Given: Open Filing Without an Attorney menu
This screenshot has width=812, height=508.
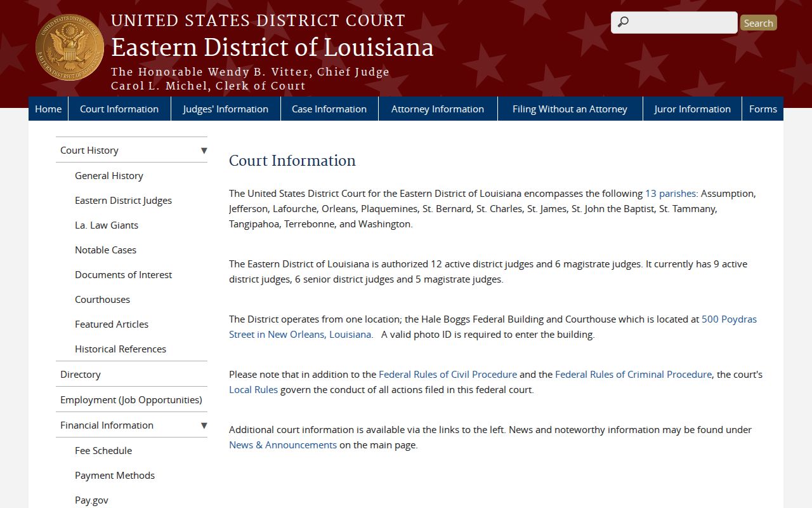Looking at the screenshot, I should pyautogui.click(x=570, y=109).
